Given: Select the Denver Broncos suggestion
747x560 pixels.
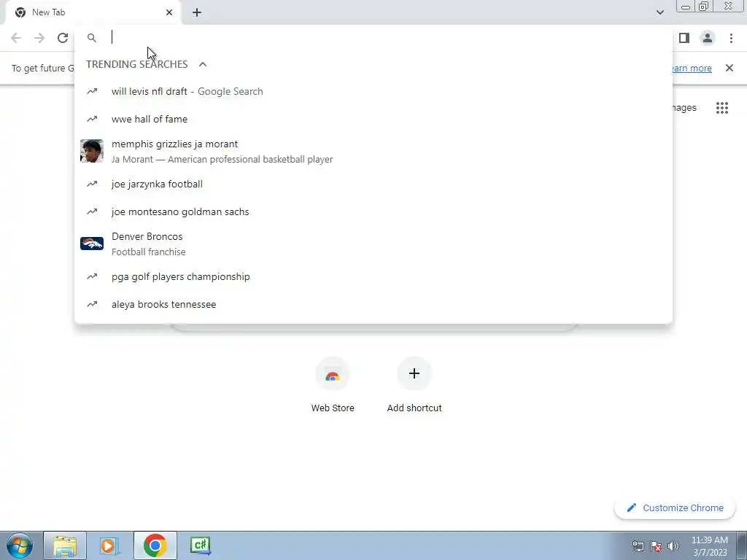Looking at the screenshot, I should [x=373, y=244].
